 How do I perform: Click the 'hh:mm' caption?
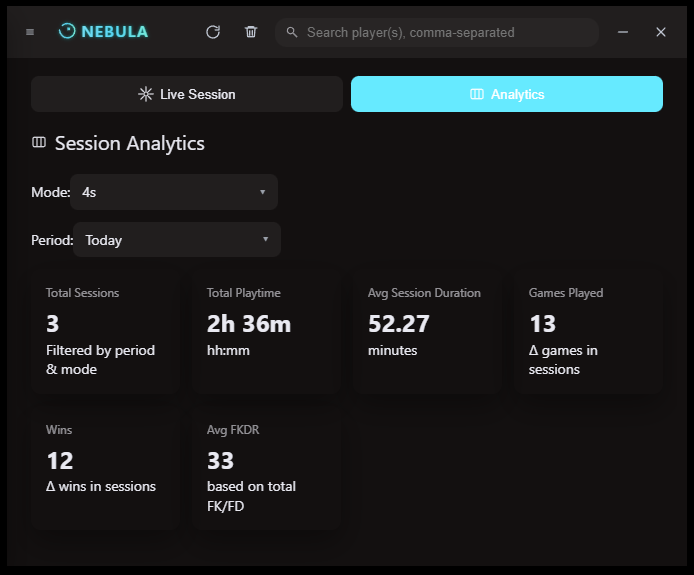[228, 350]
